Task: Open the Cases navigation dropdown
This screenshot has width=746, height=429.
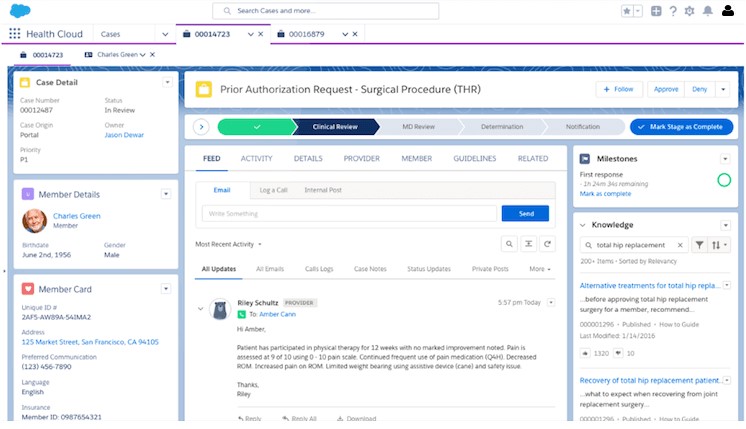Action: 165,34
